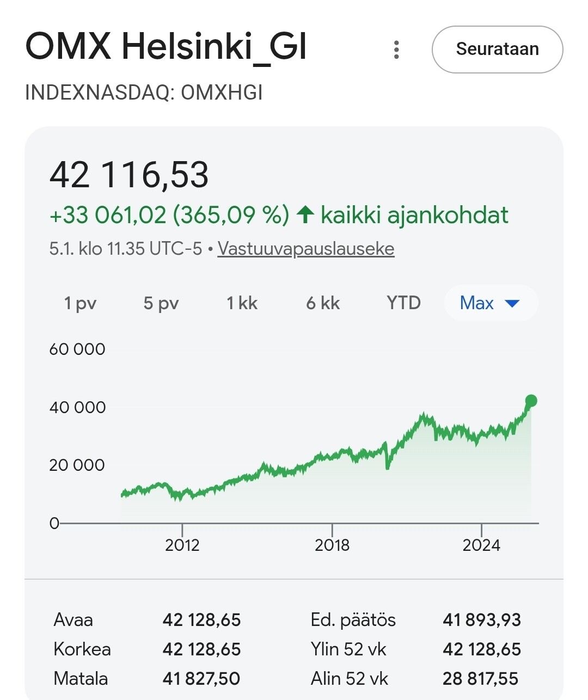The height and width of the screenshot is (700, 588).
Task: Click the 42 116,53 index value
Action: point(129,175)
